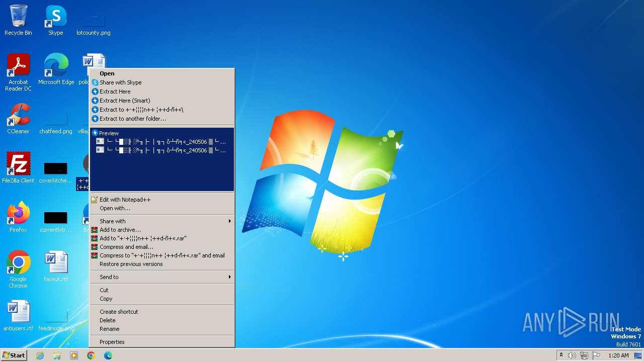
Task: Click the network tray icon
Action: click(584, 355)
